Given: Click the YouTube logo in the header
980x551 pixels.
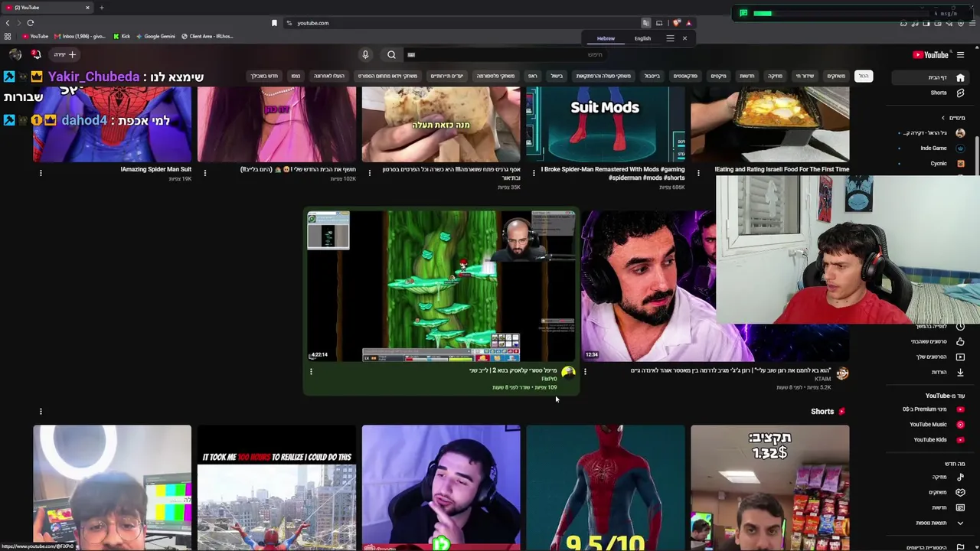Looking at the screenshot, I should pos(930,54).
